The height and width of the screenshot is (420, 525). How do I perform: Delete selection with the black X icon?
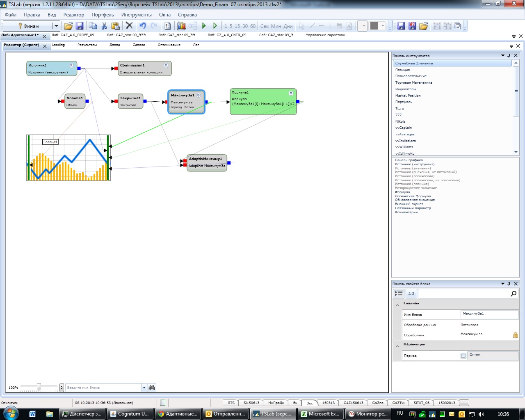pos(129,26)
